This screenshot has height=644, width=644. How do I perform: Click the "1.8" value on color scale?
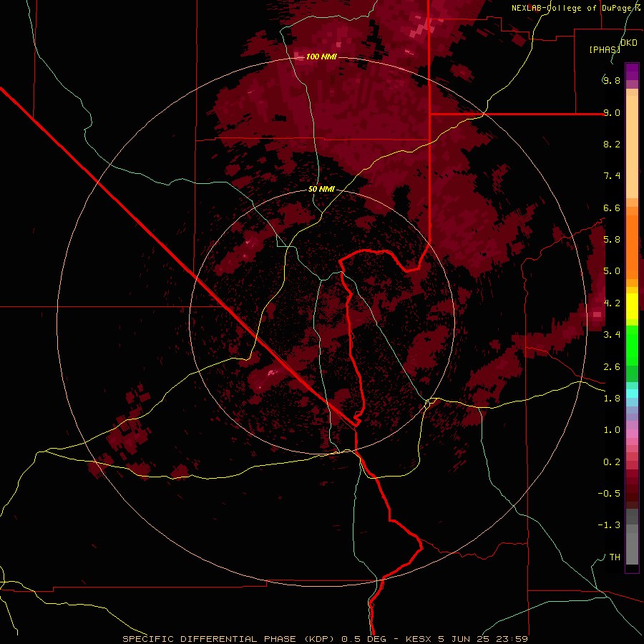[612, 399]
